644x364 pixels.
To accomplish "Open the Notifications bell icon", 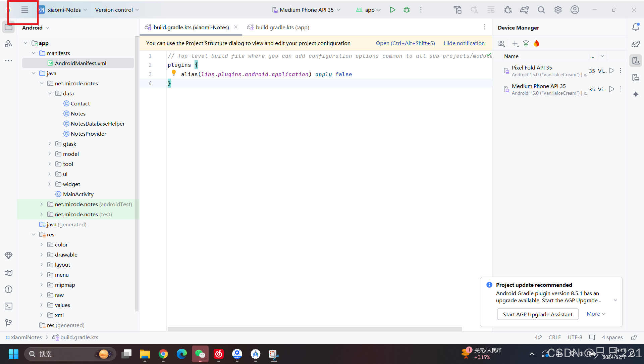I will [x=636, y=27].
